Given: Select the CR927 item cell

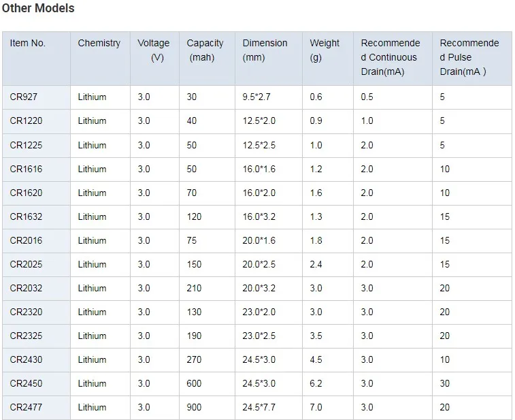Looking at the screenshot, I should click(x=24, y=97).
